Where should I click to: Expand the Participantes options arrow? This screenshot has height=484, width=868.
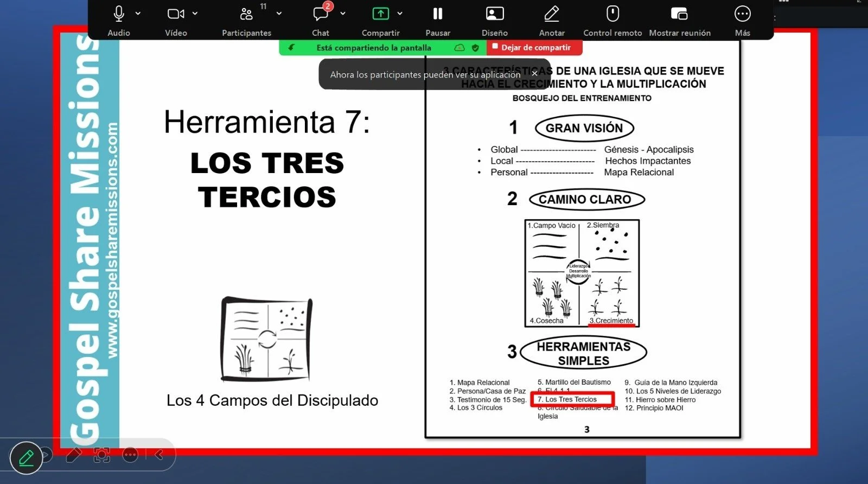[x=279, y=14]
